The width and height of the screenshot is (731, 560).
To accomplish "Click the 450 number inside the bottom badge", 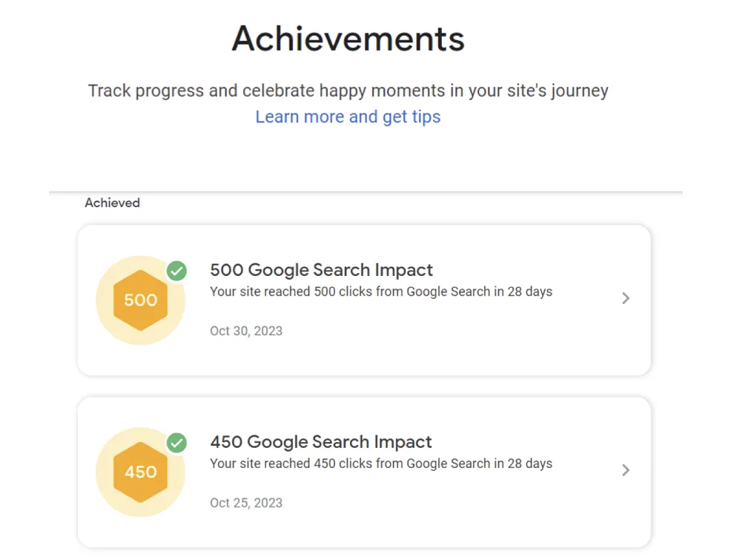I will [141, 472].
